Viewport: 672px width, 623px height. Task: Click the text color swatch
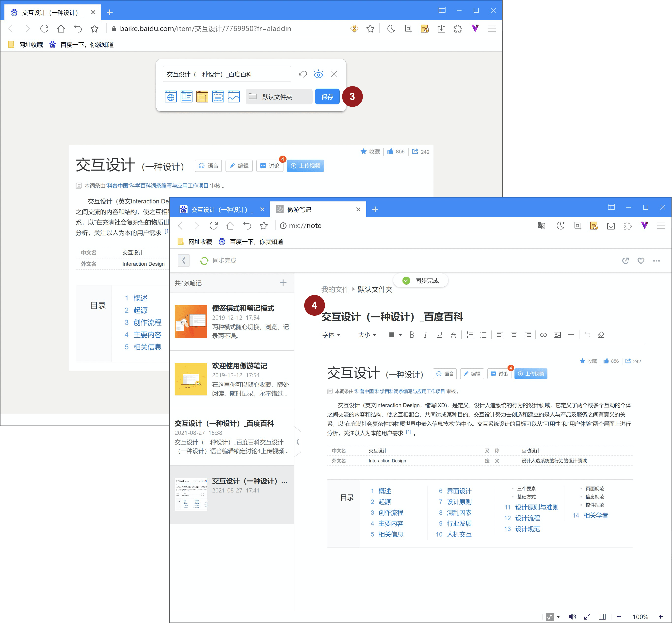[392, 335]
